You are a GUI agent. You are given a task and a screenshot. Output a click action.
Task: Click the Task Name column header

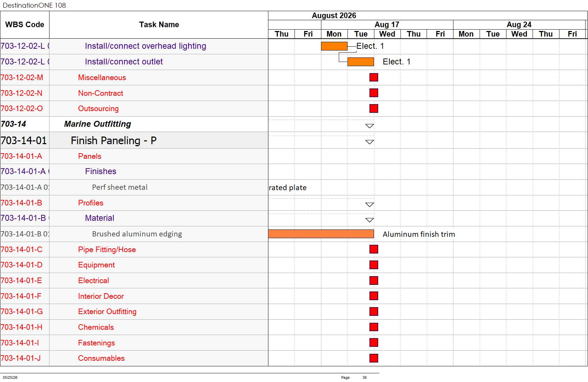pyautogui.click(x=159, y=25)
